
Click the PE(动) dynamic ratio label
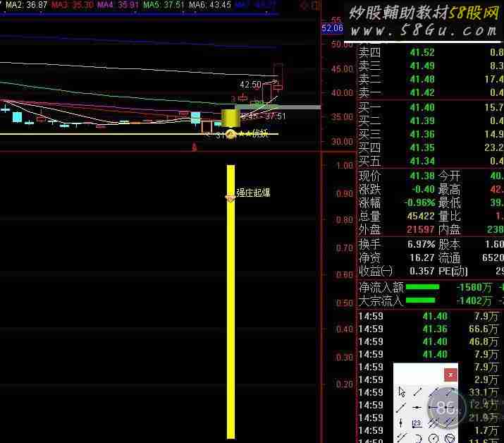pos(453,271)
